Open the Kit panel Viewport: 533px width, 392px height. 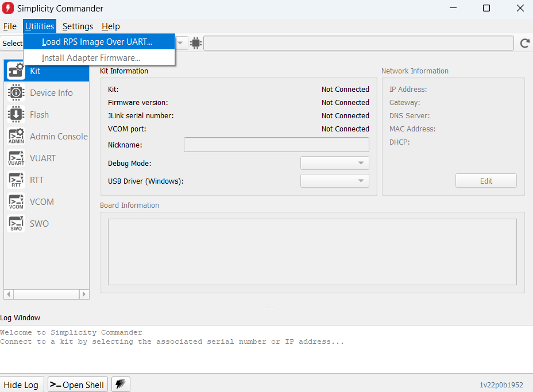click(x=34, y=71)
